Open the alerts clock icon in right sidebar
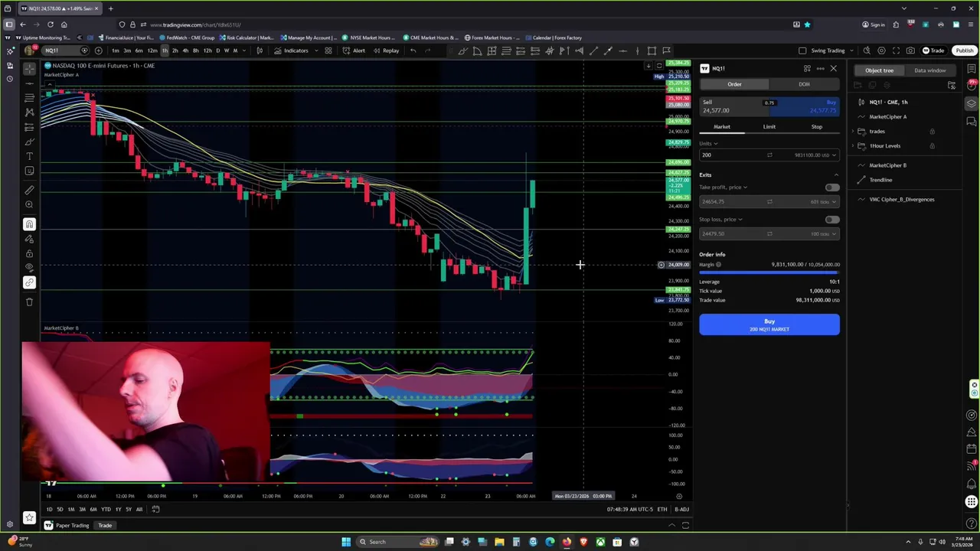This screenshot has width=980, height=551. tap(972, 86)
